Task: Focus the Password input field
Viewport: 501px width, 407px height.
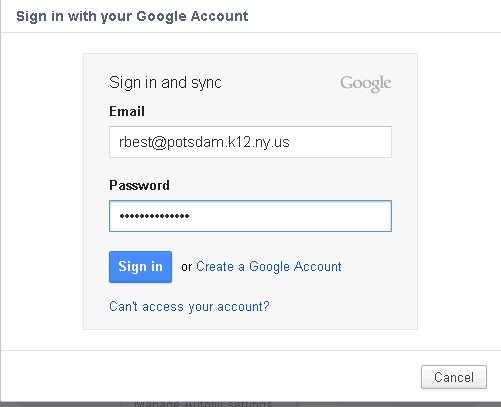Action: pos(250,216)
